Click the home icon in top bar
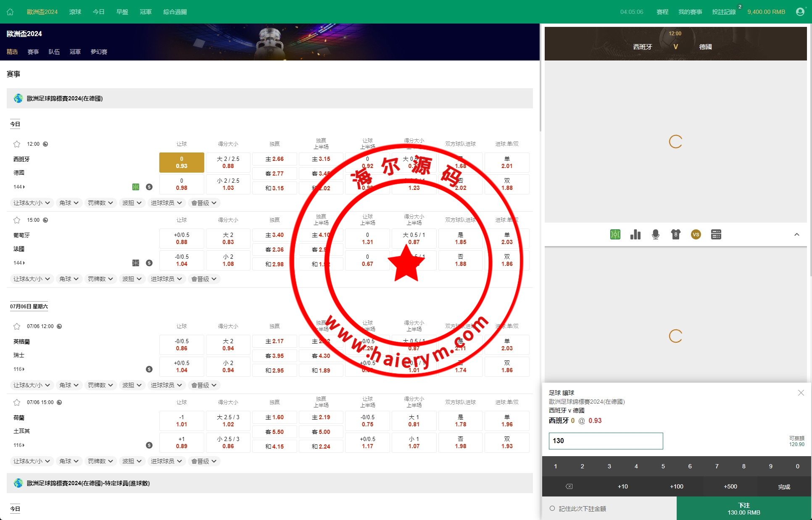 [10, 12]
